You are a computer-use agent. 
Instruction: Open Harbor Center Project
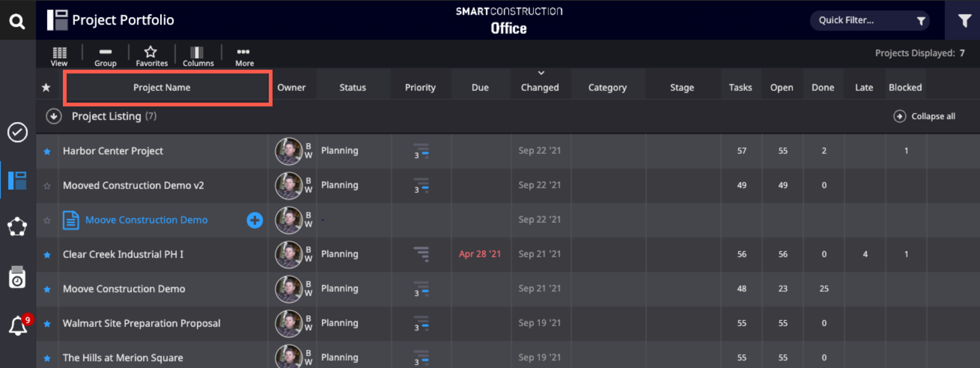pyautogui.click(x=113, y=151)
